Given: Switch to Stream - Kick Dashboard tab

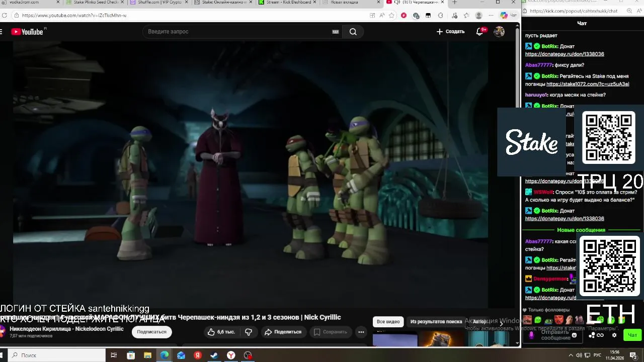Looking at the screenshot, I should click(x=286, y=3).
